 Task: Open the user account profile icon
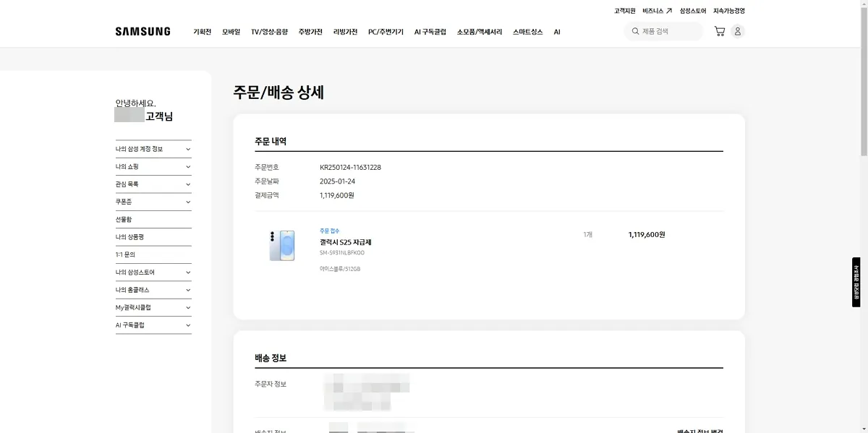pos(737,31)
